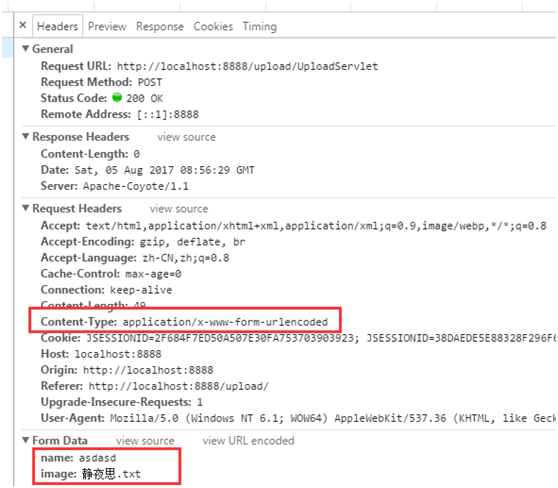Click the image form data value
The image size is (558, 488).
click(x=111, y=474)
